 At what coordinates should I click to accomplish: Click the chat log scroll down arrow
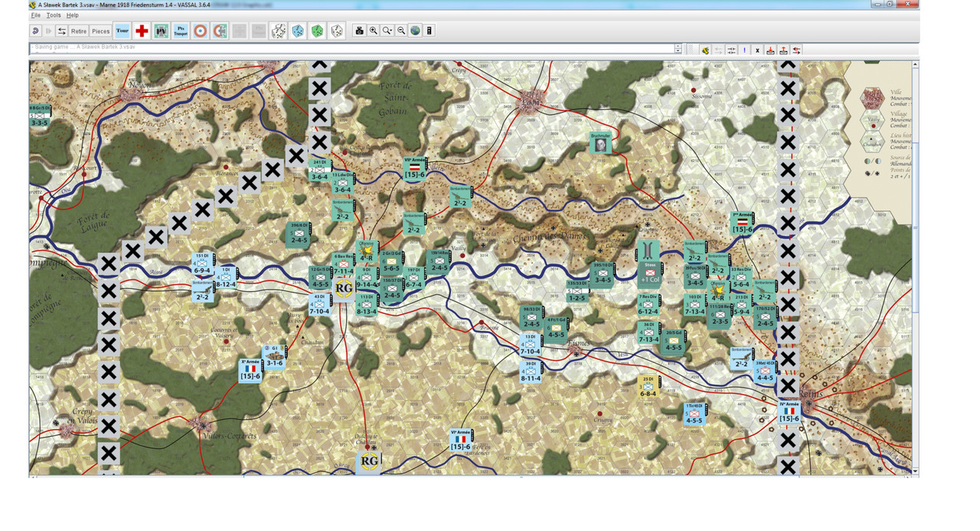(678, 51)
